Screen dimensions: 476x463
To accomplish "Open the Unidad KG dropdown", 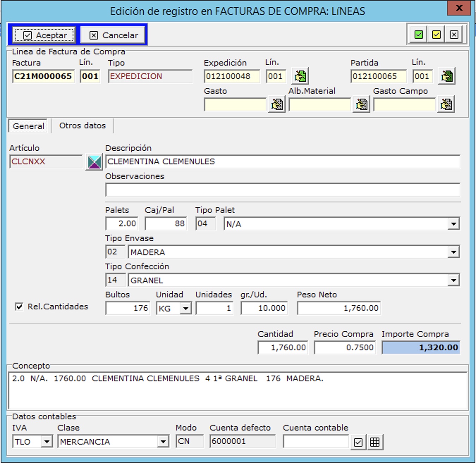I will (x=185, y=309).
